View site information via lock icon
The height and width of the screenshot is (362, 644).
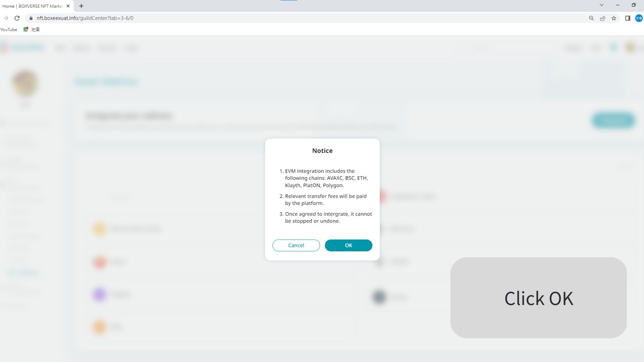[x=31, y=18]
